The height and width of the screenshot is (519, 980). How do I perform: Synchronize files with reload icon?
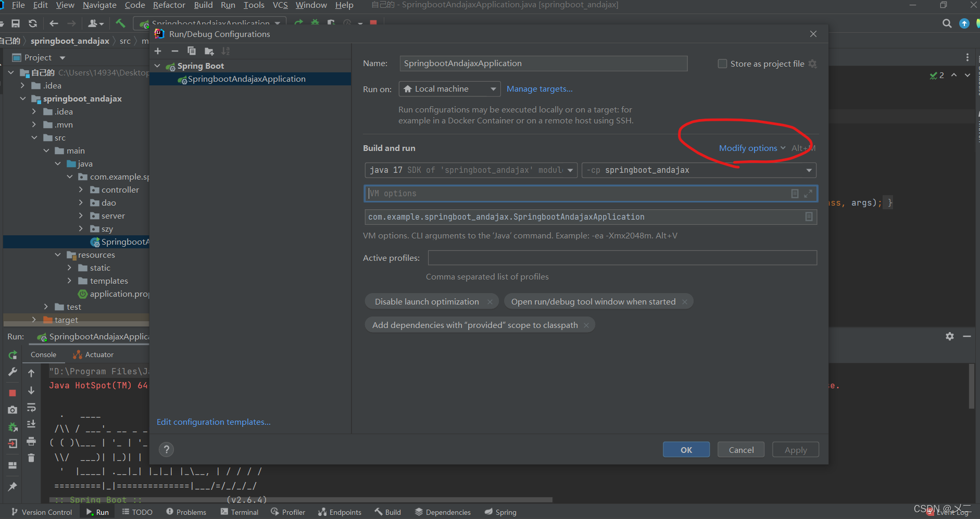33,23
